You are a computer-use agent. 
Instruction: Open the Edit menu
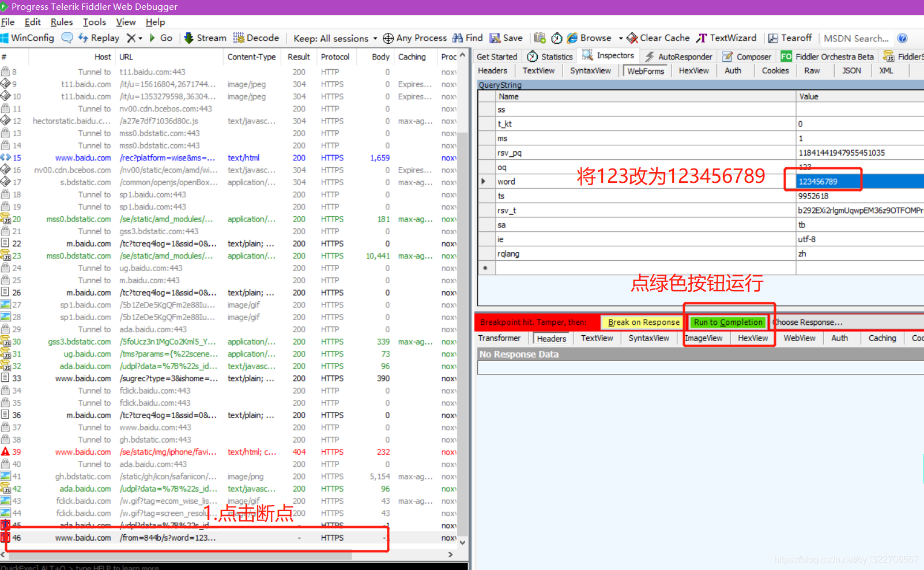32,22
